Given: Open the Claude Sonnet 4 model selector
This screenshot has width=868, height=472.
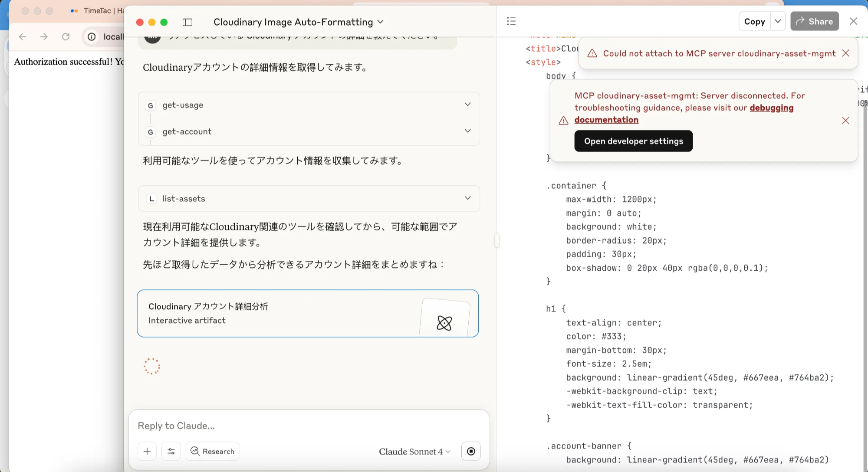Looking at the screenshot, I should coord(414,452).
